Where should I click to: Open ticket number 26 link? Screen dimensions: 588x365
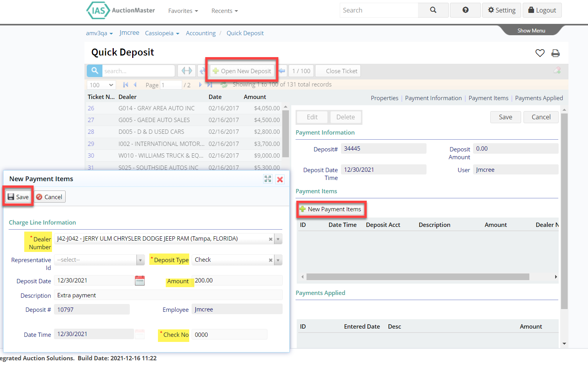91,108
